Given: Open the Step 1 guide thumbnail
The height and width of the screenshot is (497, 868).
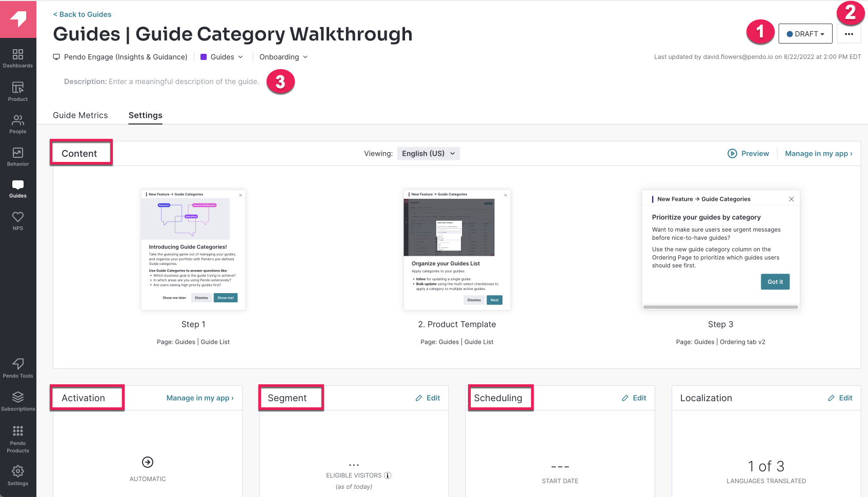Looking at the screenshot, I should [193, 250].
